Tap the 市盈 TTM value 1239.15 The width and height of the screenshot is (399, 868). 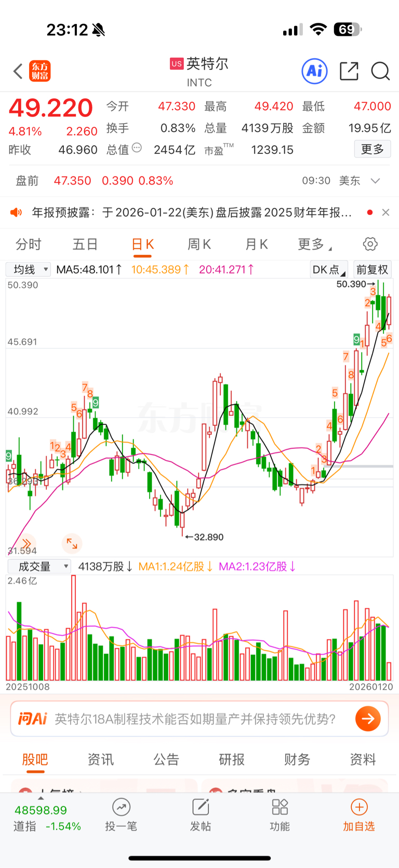point(272,150)
